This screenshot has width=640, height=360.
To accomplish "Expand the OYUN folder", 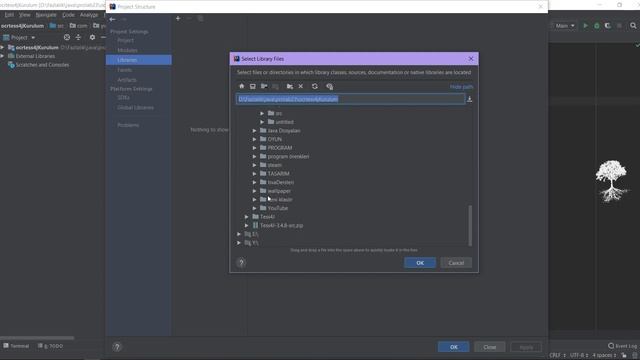I will coord(254,139).
